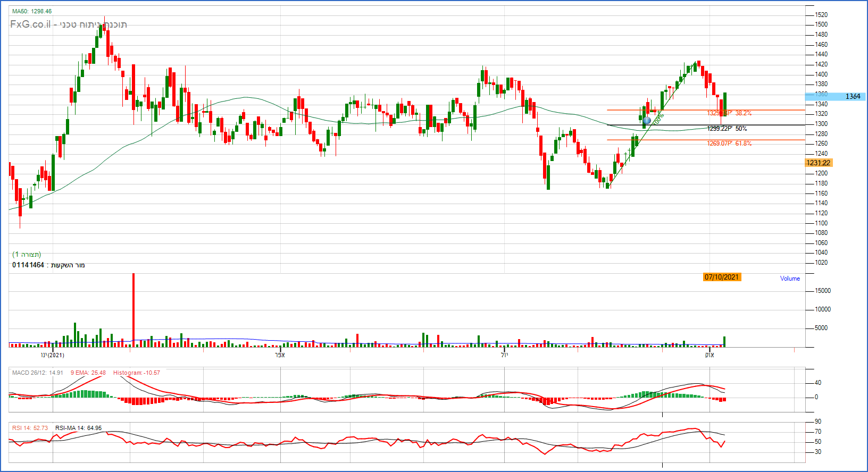The height and width of the screenshot is (472, 868).
Task: Click the July month axis label
Action: pyautogui.click(x=505, y=355)
